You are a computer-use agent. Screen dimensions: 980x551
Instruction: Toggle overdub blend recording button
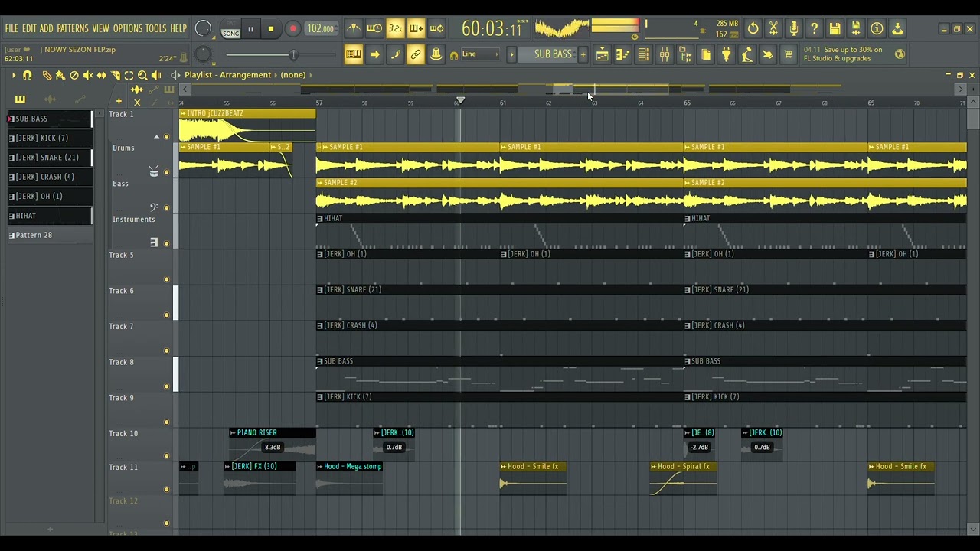(x=416, y=29)
